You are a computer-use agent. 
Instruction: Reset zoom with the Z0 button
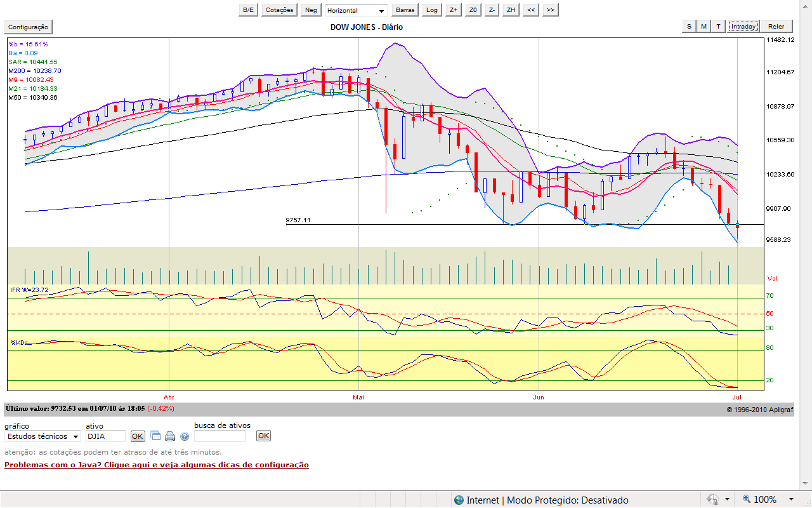coord(473,10)
